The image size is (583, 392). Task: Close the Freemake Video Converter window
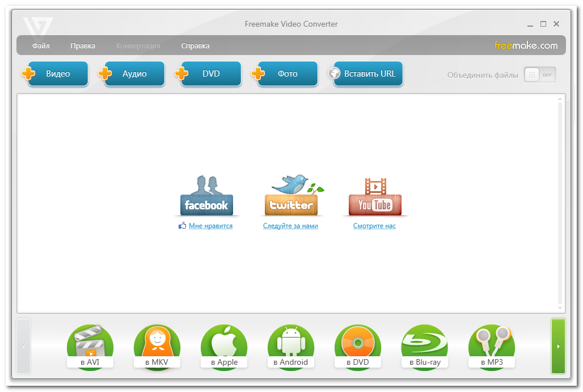(x=556, y=24)
